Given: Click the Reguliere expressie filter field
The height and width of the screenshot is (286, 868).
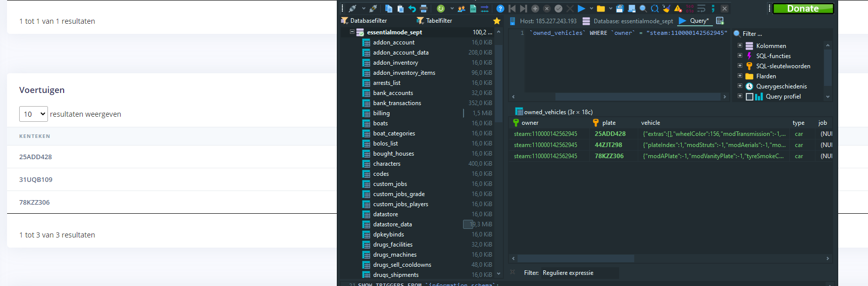Looking at the screenshot, I should [579, 273].
